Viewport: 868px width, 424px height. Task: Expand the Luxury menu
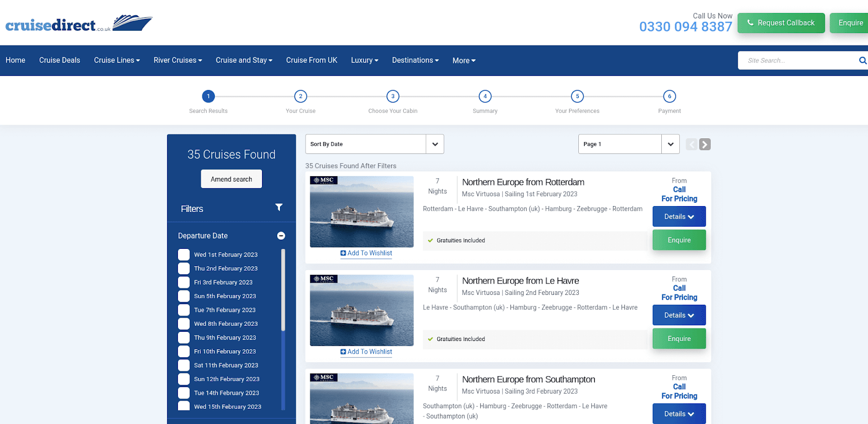pos(365,60)
